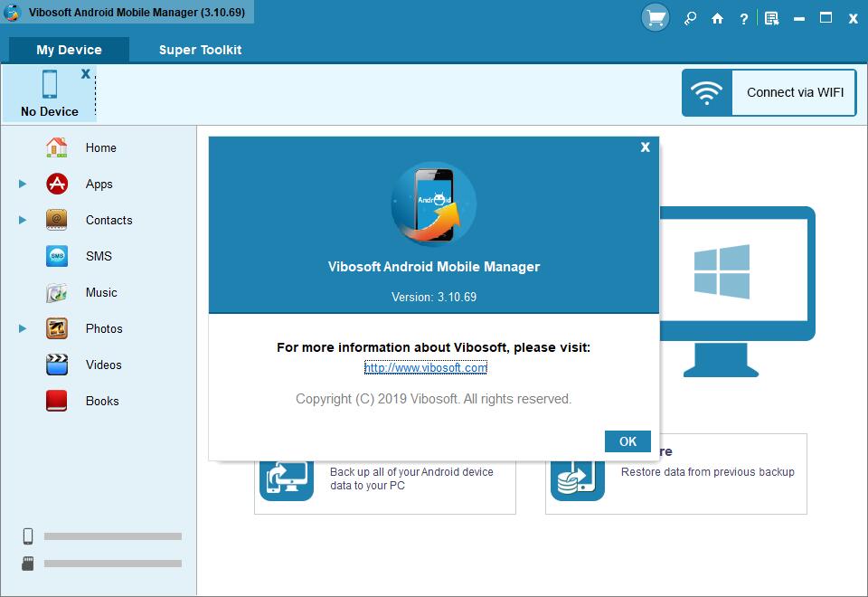This screenshot has width=868, height=597.
Task: Select the Books label in the sidebar
Action: point(102,401)
